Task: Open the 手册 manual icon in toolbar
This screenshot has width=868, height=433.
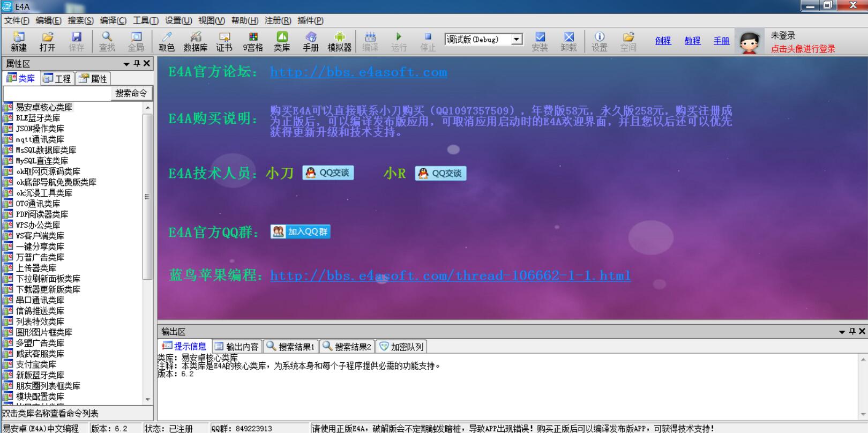Action: click(311, 41)
